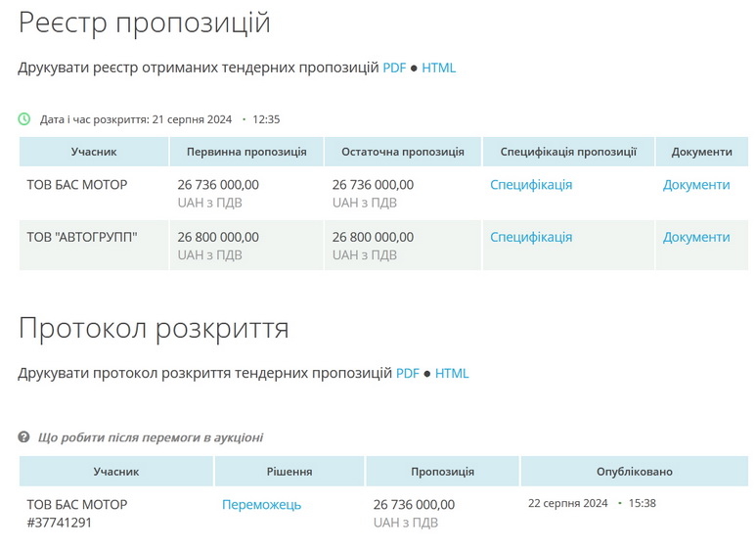Image resolution: width=756 pixels, height=548 pixels.
Task: Select the Реєстр пропозицій heading
Action: click(145, 23)
